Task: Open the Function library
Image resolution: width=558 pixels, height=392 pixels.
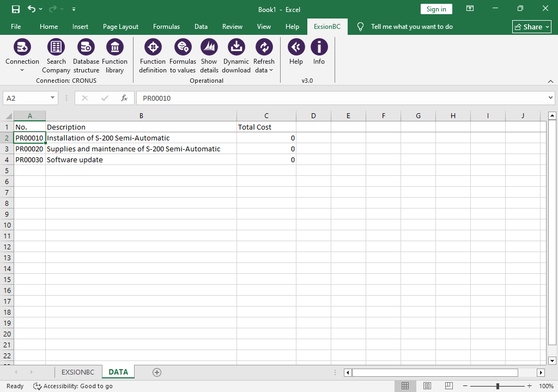Action: [114, 56]
